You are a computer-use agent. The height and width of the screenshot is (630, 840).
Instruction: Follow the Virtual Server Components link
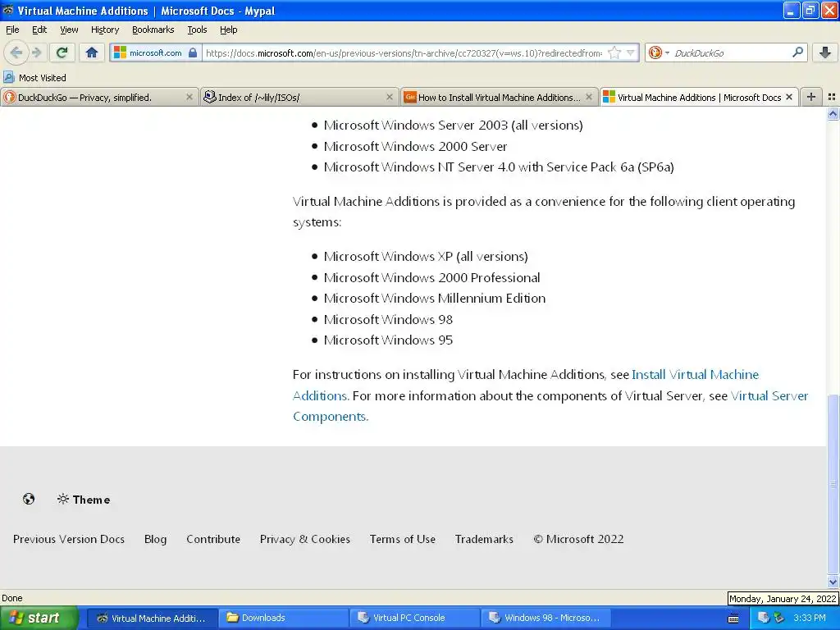[769, 396]
